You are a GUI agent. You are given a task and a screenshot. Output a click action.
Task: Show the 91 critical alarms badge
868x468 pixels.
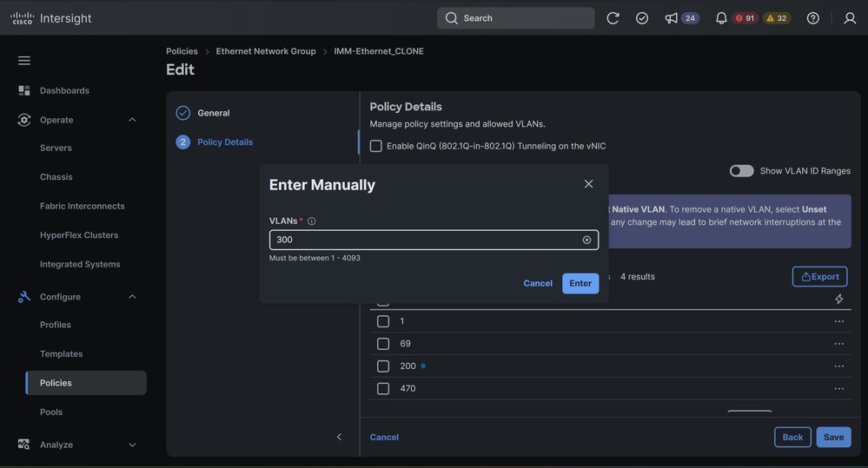point(745,18)
